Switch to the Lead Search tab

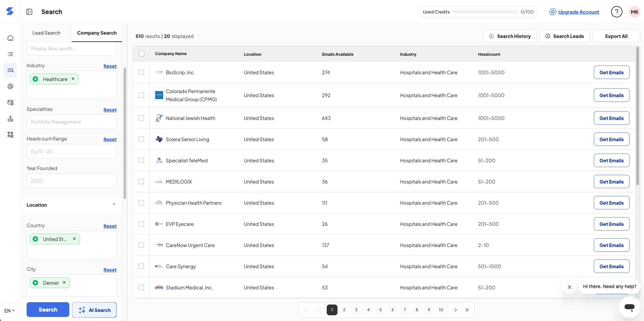click(x=46, y=33)
